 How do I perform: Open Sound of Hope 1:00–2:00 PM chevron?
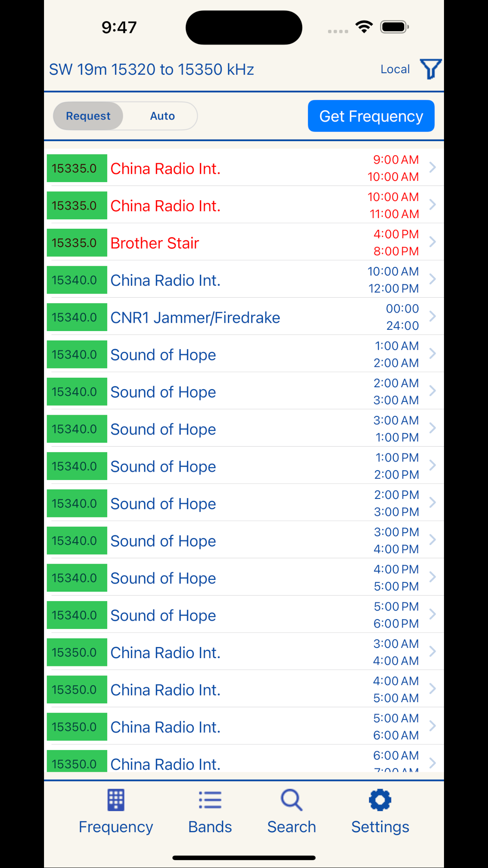coord(433,465)
